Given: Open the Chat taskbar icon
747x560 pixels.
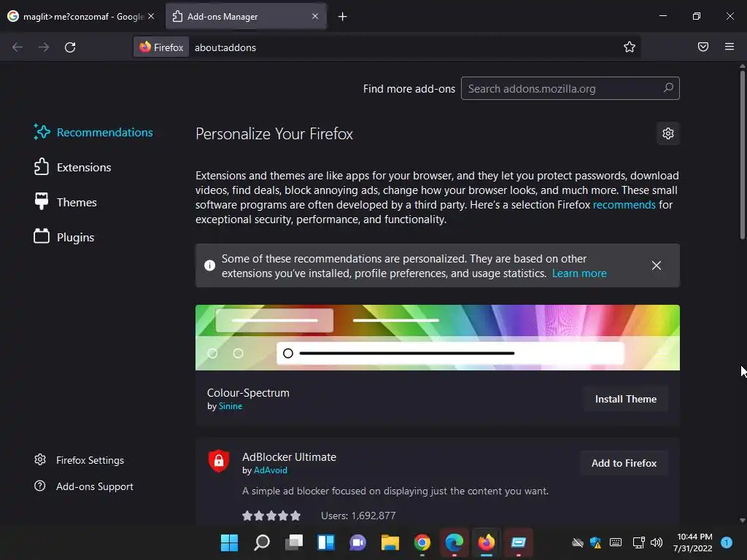Looking at the screenshot, I should 357,542.
